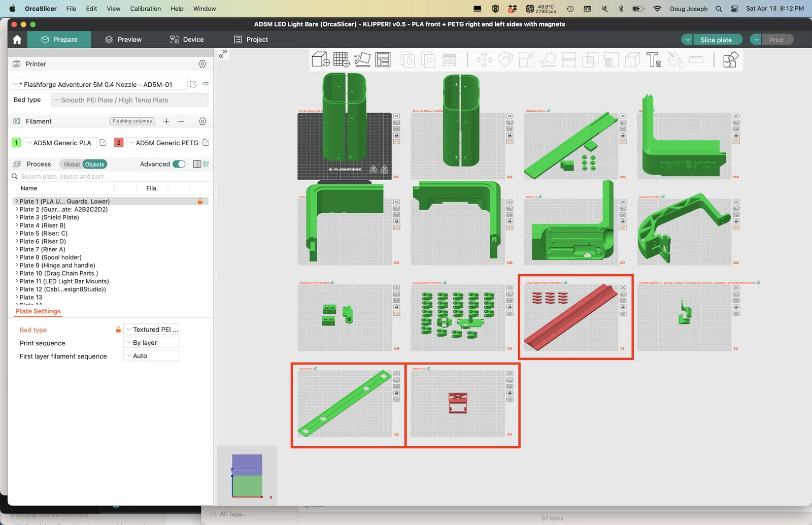Toggle the Advanced mode switch
Image resolution: width=812 pixels, height=525 pixels.
179,164
